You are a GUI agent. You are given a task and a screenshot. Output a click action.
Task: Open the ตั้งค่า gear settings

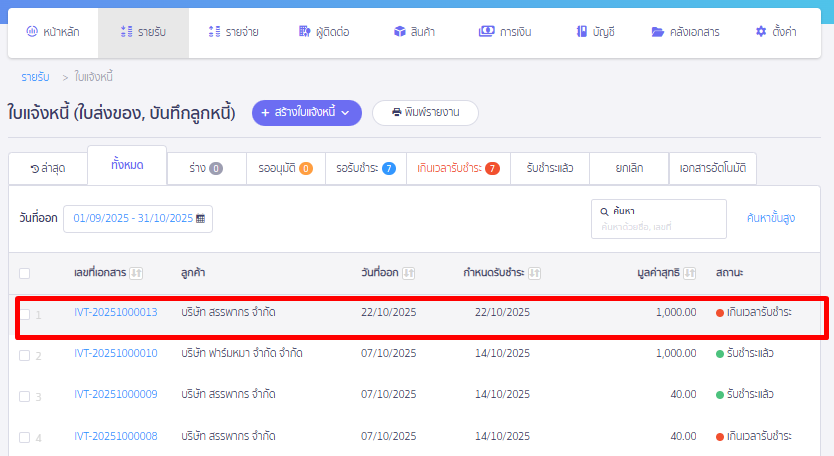click(x=761, y=32)
